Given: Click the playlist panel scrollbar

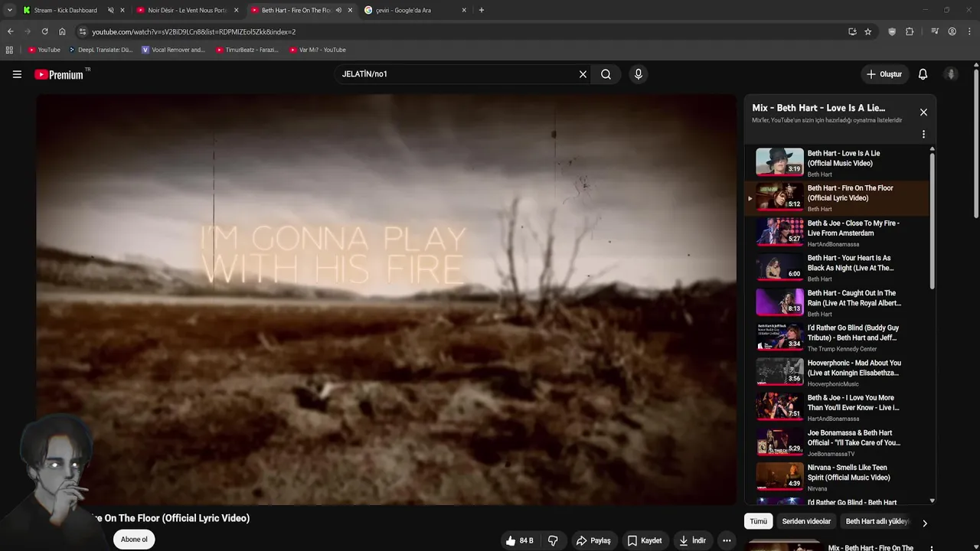Looking at the screenshot, I should point(932,221).
